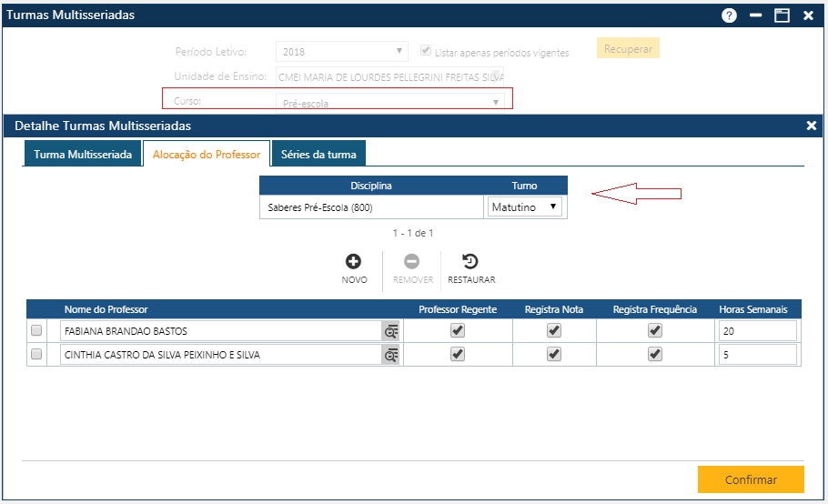The image size is (828, 504).
Task: Toggle Registra Frequência for Cinthia Castro
Action: (x=654, y=355)
